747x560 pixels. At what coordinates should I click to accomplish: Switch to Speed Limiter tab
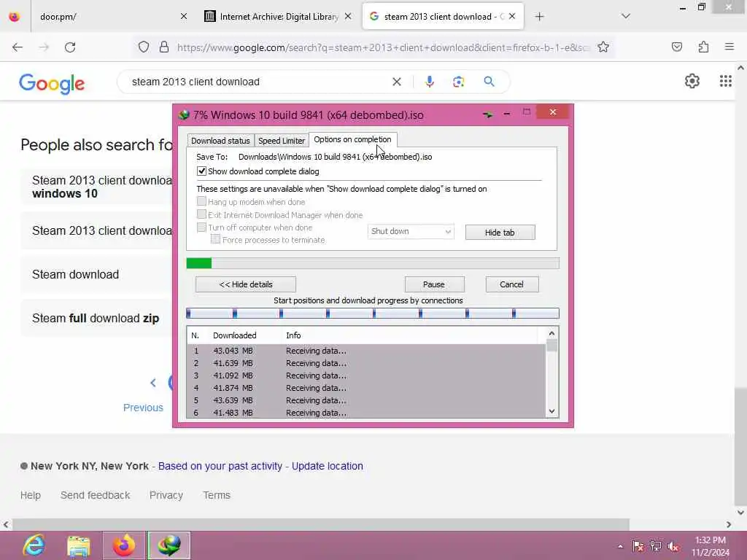pos(281,141)
